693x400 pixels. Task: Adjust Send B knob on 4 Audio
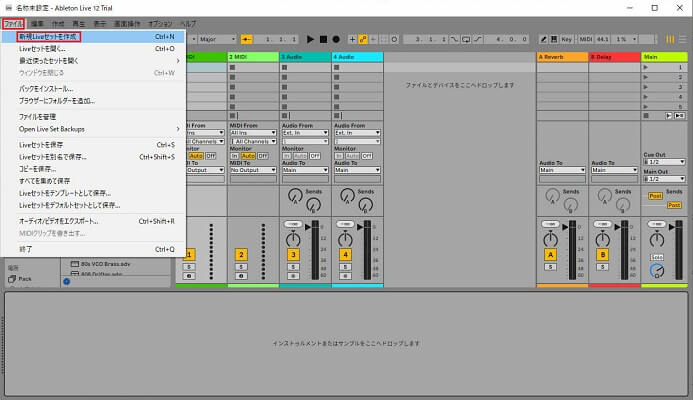[x=366, y=205]
